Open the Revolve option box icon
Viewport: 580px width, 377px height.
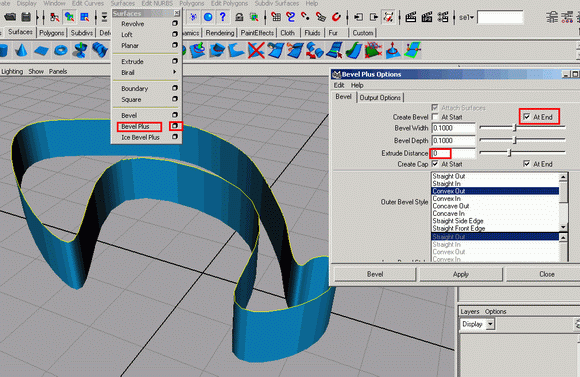pos(175,23)
